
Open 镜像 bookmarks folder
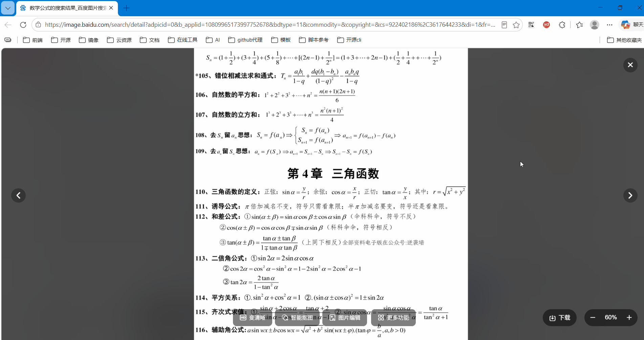89,40
